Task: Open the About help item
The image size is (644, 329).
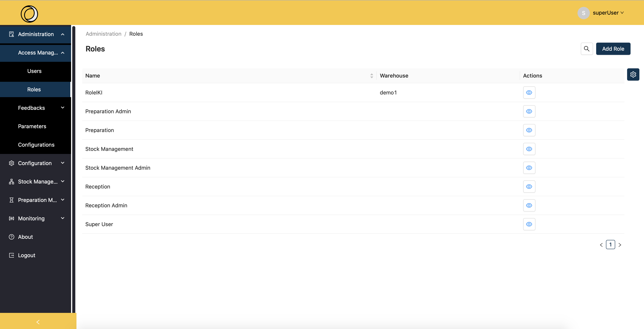Action: coord(25,237)
